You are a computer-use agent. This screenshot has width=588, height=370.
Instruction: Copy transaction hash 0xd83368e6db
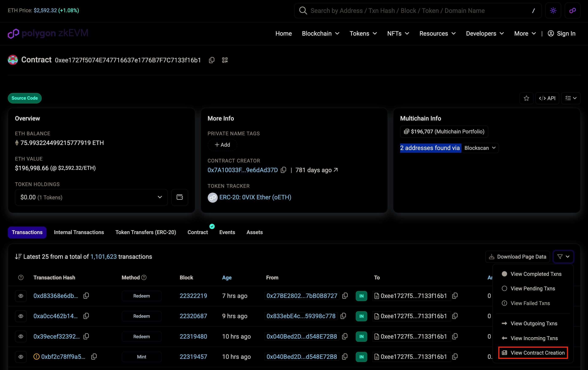pos(86,296)
